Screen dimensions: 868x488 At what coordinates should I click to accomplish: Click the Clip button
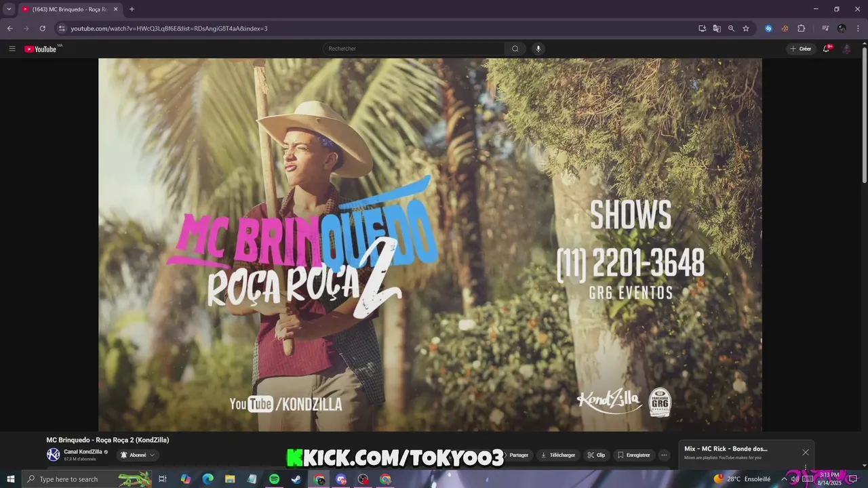click(x=597, y=455)
